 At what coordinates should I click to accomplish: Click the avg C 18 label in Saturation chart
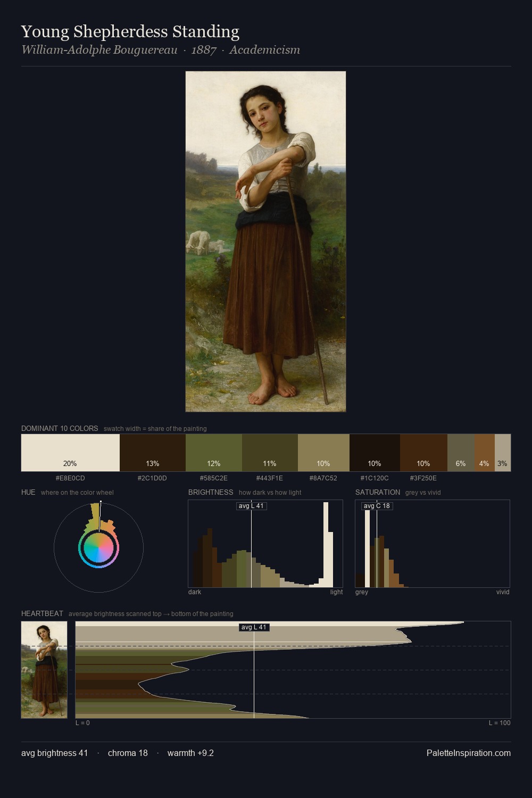point(377,506)
